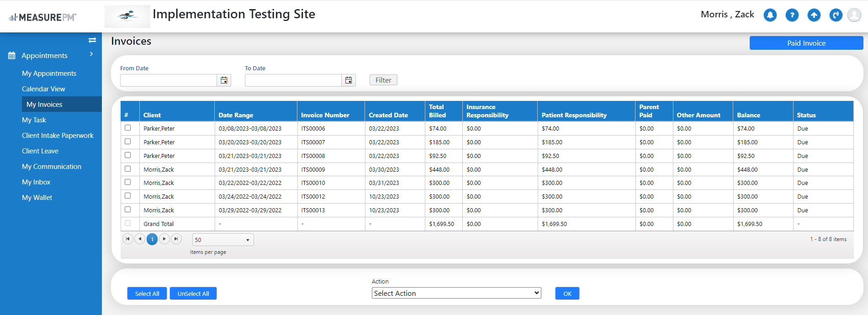The image size is (868, 315).
Task: Check the box for invoice ITS00008
Action: [x=128, y=155]
